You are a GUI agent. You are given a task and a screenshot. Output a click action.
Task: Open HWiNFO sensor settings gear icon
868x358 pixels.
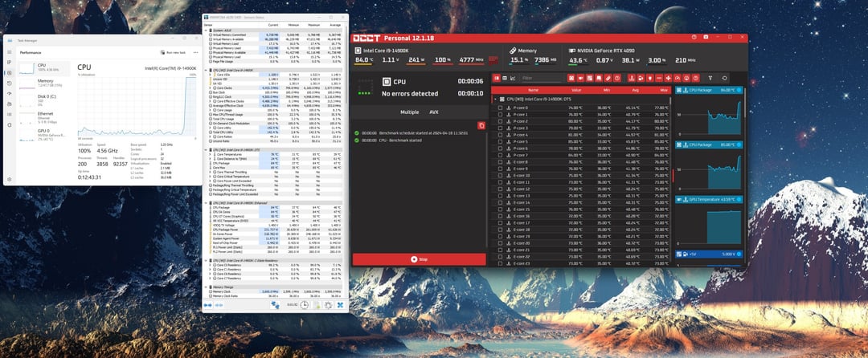(328, 305)
